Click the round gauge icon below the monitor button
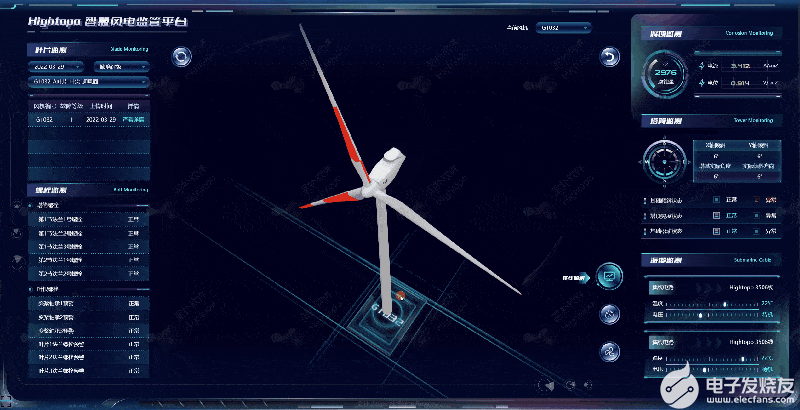The width and height of the screenshot is (800, 410). [609, 314]
